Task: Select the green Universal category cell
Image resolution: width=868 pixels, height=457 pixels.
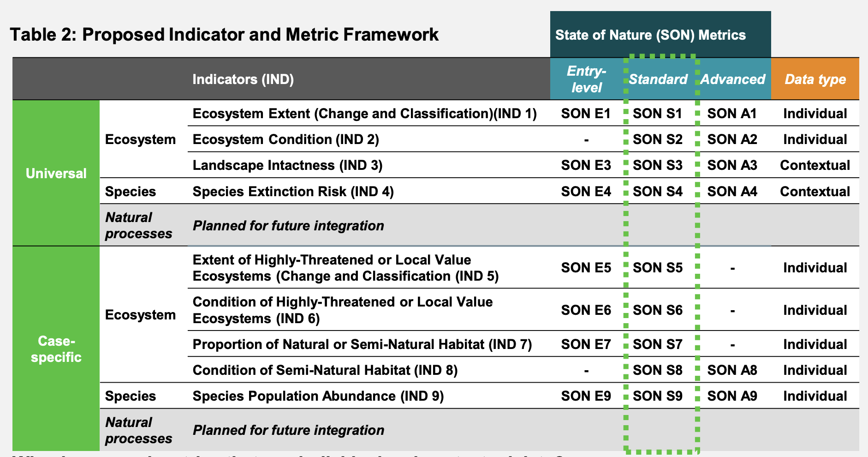Action: point(56,173)
